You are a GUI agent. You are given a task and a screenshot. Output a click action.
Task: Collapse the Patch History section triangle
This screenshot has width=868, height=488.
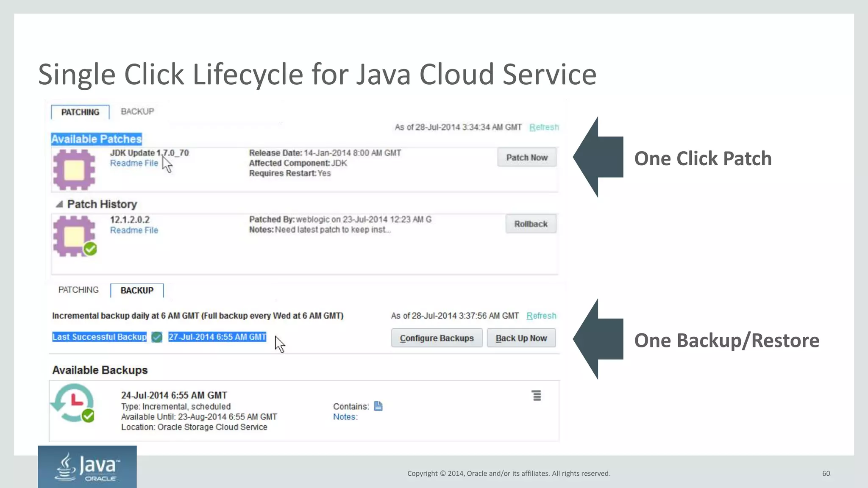[59, 204]
